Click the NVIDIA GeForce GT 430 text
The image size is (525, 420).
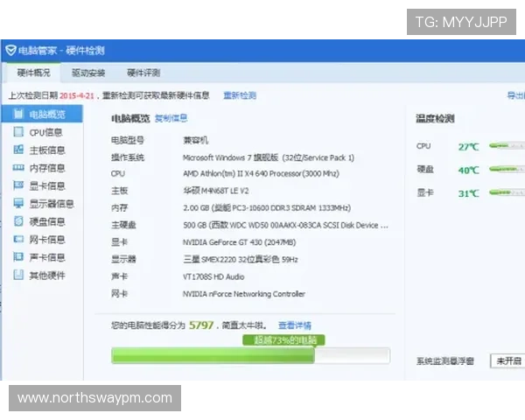tap(239, 242)
